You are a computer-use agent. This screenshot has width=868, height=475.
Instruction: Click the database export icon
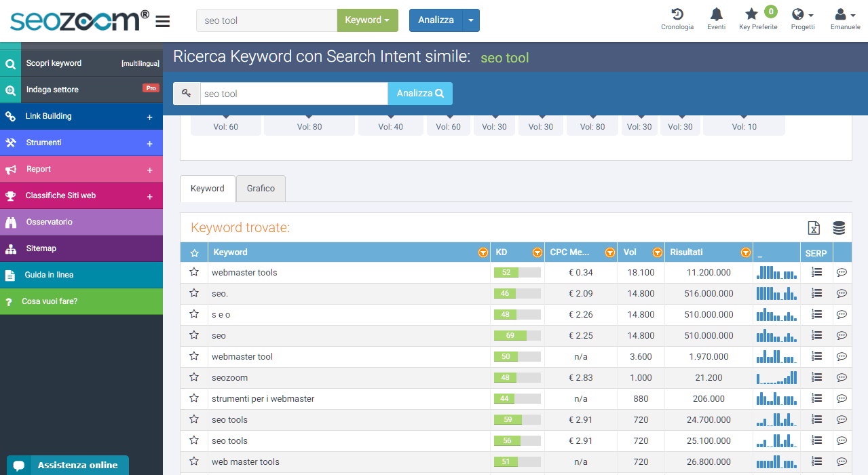pyautogui.click(x=839, y=228)
